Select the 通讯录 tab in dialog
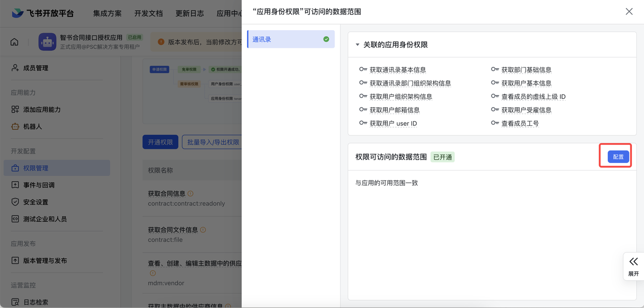This screenshot has width=644, height=308. pyautogui.click(x=291, y=39)
